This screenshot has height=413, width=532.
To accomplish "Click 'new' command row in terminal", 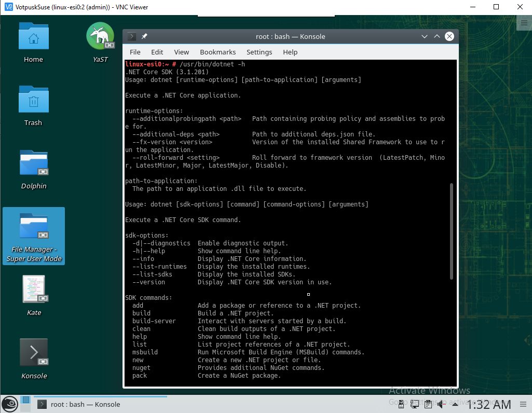I will pos(227,360).
